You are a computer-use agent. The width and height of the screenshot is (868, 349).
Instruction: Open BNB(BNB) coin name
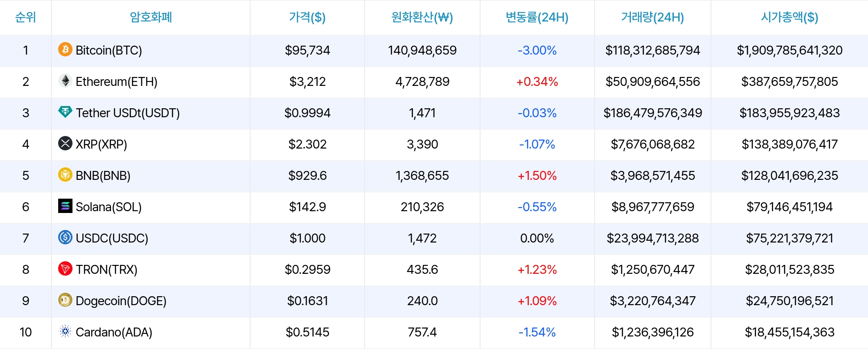pos(103,175)
